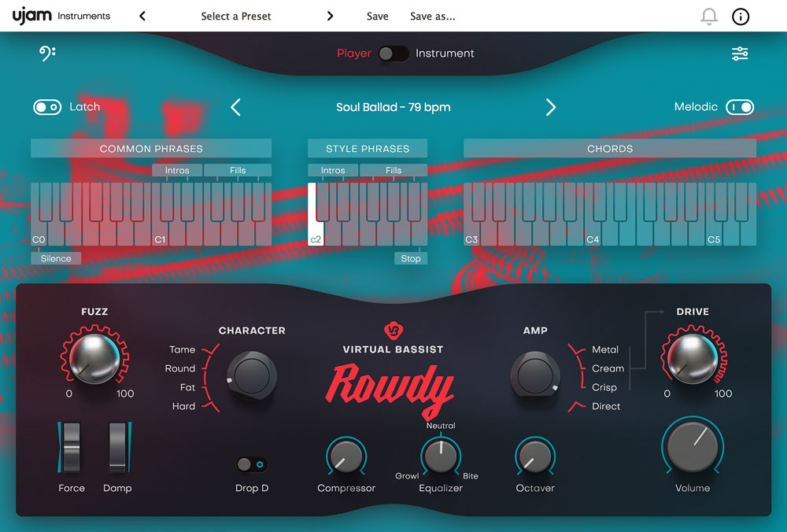Play the C0 key
Viewport: 787px width, 532px height.
(x=39, y=234)
